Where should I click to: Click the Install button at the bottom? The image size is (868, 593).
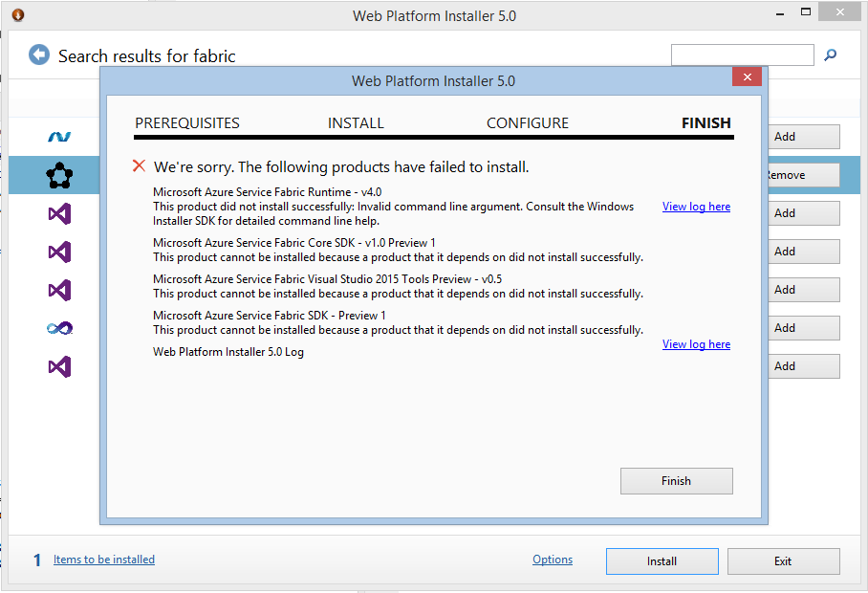(x=662, y=561)
